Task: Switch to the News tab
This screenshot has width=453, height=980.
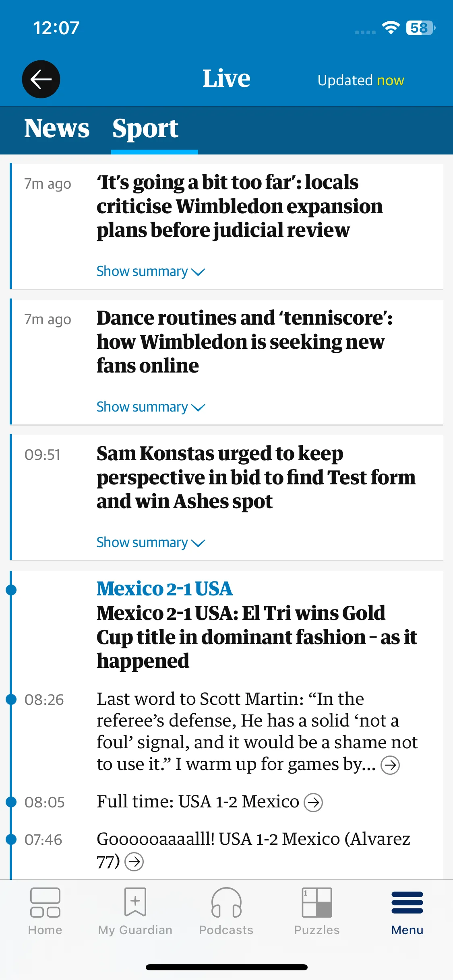Action: (57, 129)
